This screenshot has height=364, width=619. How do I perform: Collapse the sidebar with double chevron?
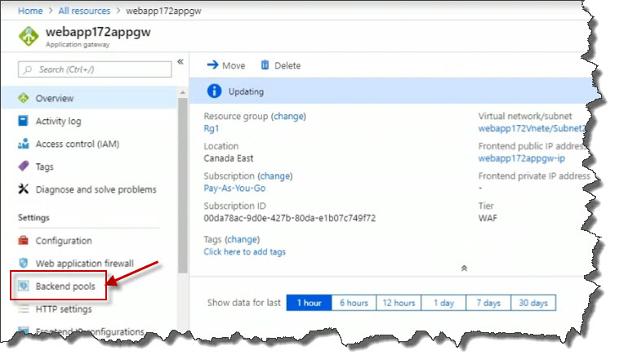(x=180, y=61)
